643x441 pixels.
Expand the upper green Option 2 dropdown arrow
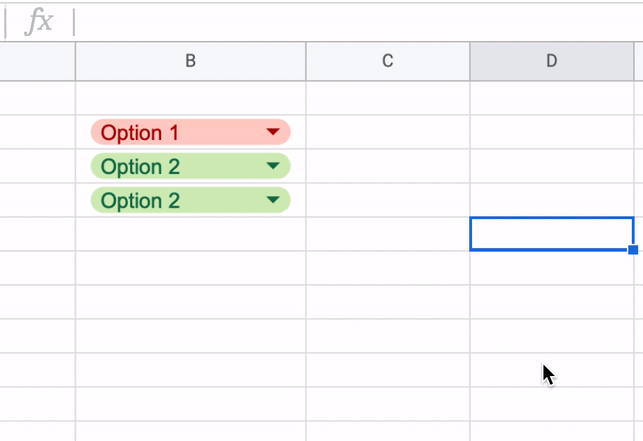273,166
